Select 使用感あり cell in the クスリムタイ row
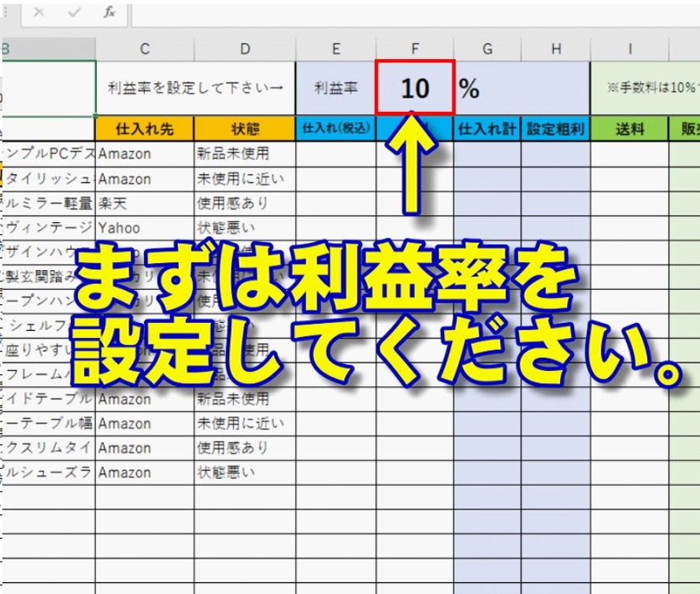The height and width of the screenshot is (594, 700). [245, 448]
